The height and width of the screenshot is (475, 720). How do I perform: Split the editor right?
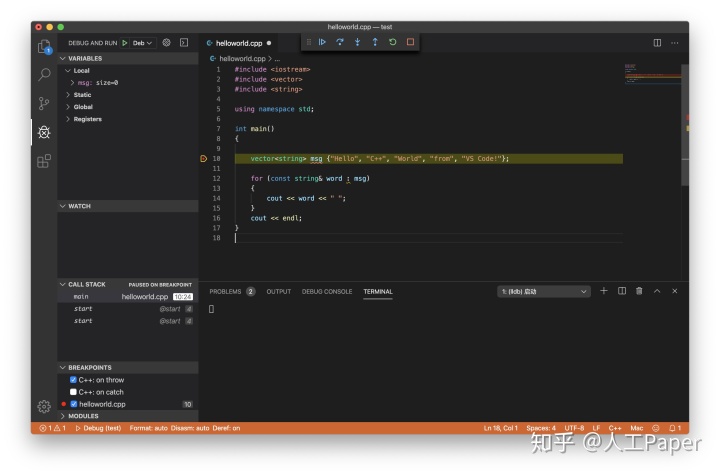click(x=657, y=43)
